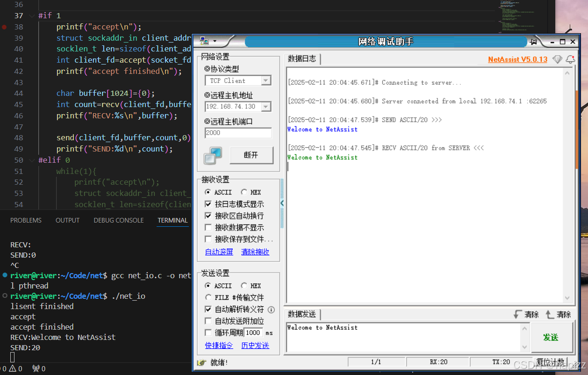Click the green 发送 send button

(x=551, y=337)
